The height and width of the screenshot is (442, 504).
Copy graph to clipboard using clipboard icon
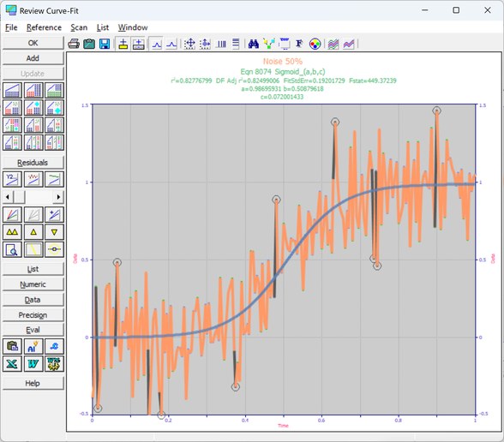[89, 44]
